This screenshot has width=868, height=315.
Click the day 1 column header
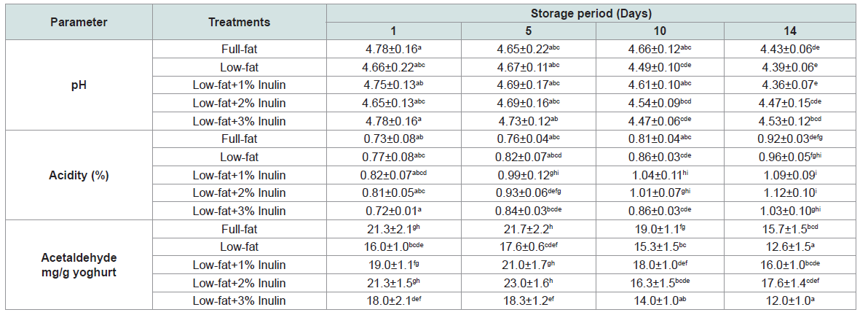click(394, 31)
